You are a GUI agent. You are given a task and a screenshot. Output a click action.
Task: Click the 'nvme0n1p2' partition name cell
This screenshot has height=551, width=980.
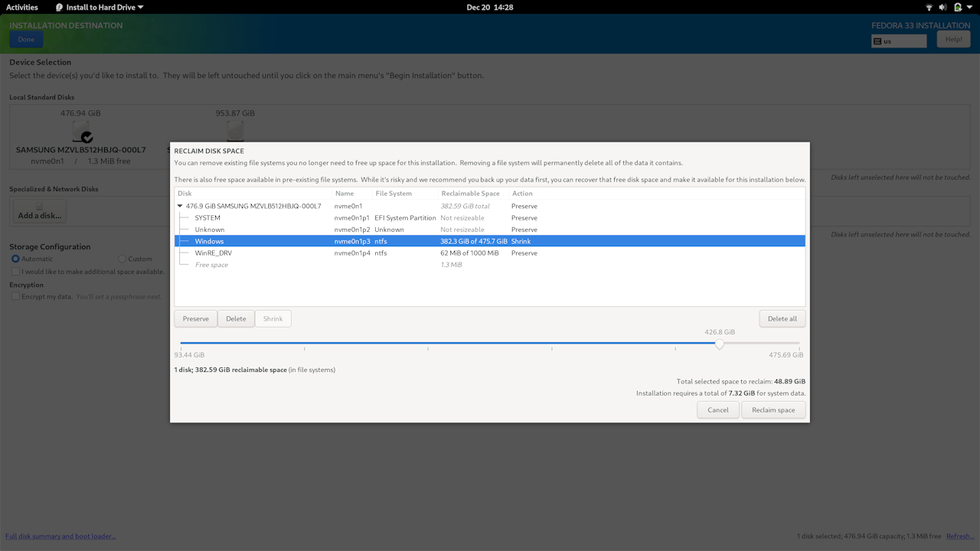click(352, 230)
